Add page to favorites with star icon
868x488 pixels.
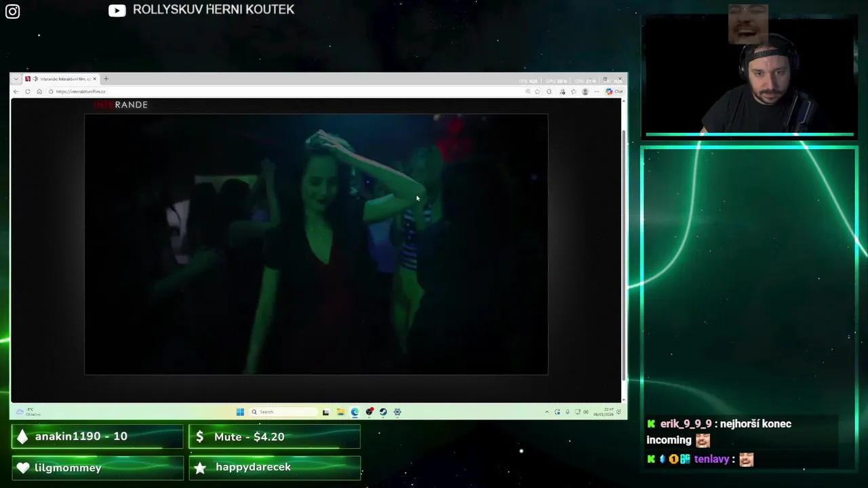538,91
